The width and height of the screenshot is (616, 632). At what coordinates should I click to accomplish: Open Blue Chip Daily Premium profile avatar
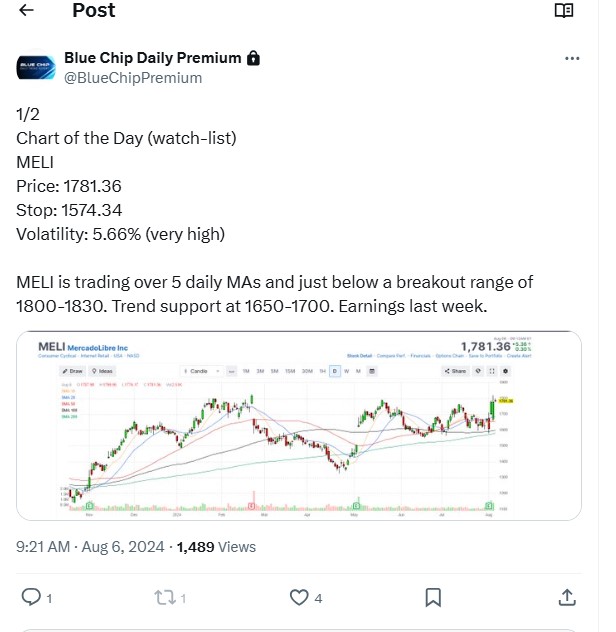click(36, 67)
